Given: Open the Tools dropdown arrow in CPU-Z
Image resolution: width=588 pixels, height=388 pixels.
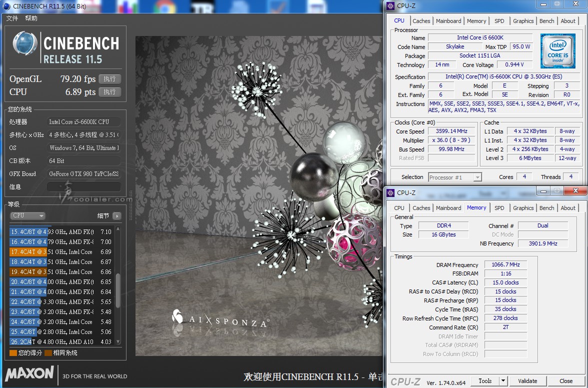Looking at the screenshot, I should pyautogui.click(x=503, y=381).
